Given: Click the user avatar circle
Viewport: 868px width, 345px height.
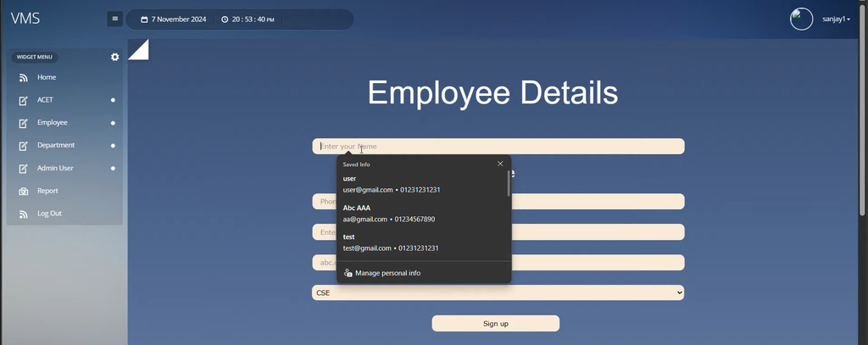Looking at the screenshot, I should [802, 19].
